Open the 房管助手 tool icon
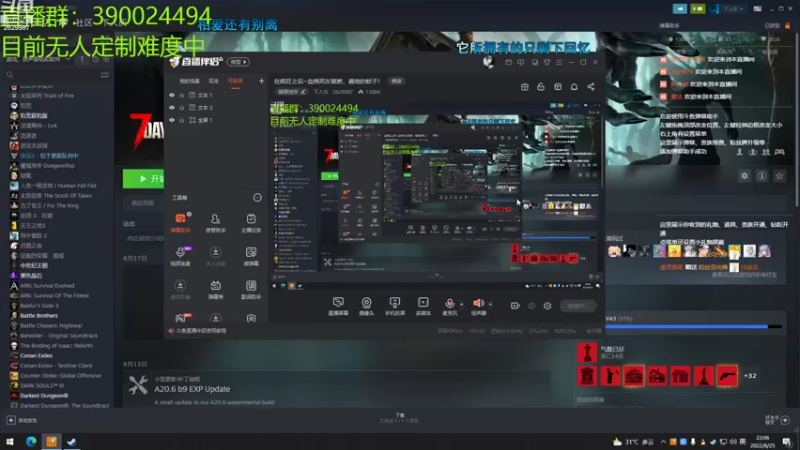This screenshot has height=450, width=800. 215,223
